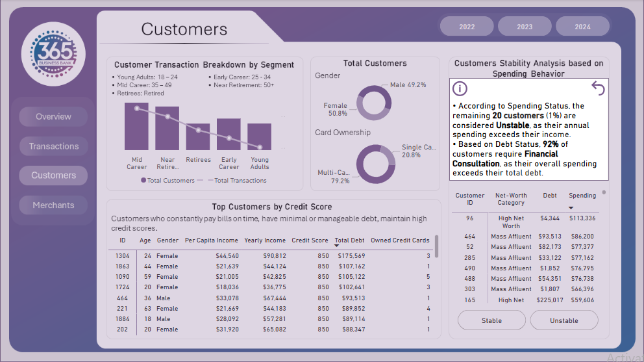Sort table by Credit Score column header
This screenshot has width=644, height=362.
coord(310,240)
